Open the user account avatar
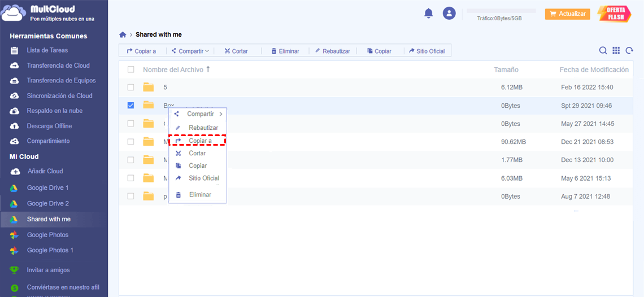The image size is (644, 297). pyautogui.click(x=449, y=13)
